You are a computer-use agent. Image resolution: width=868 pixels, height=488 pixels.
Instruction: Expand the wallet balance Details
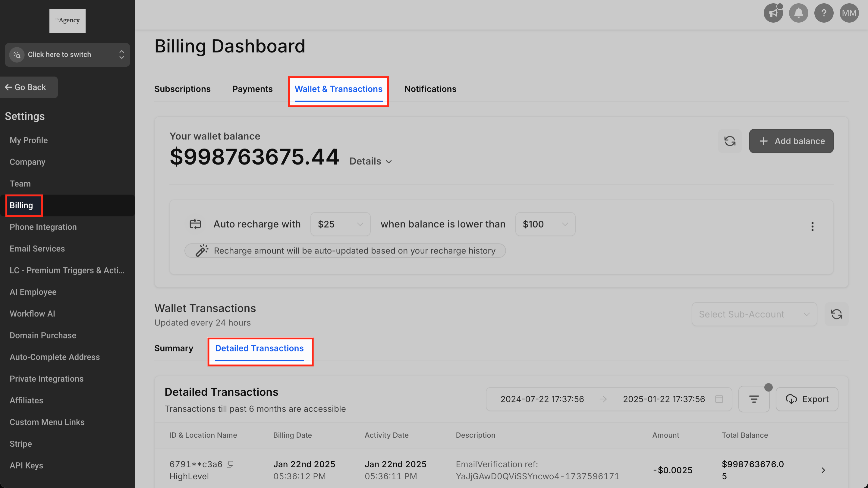click(x=370, y=161)
